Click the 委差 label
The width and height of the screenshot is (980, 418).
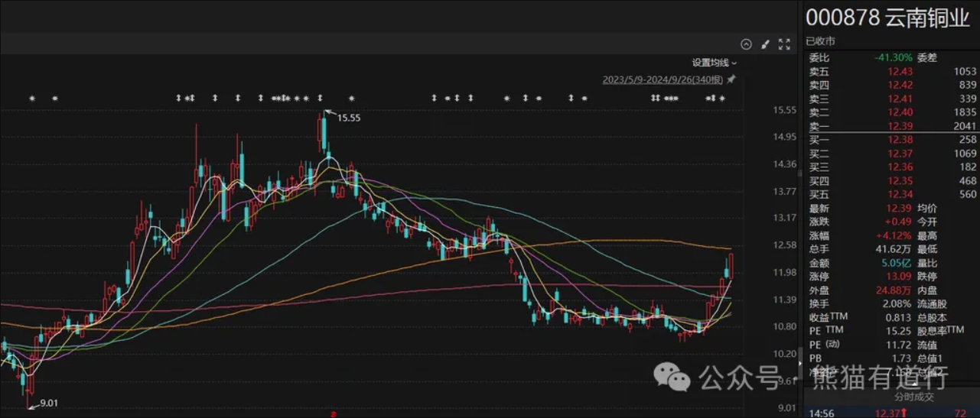tap(926, 57)
